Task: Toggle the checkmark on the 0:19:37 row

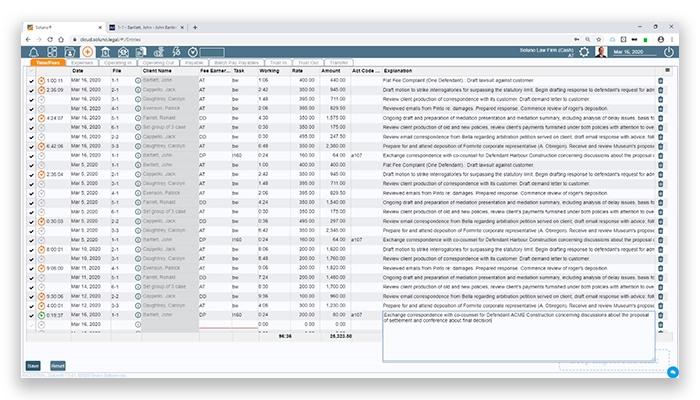Action: point(31,316)
